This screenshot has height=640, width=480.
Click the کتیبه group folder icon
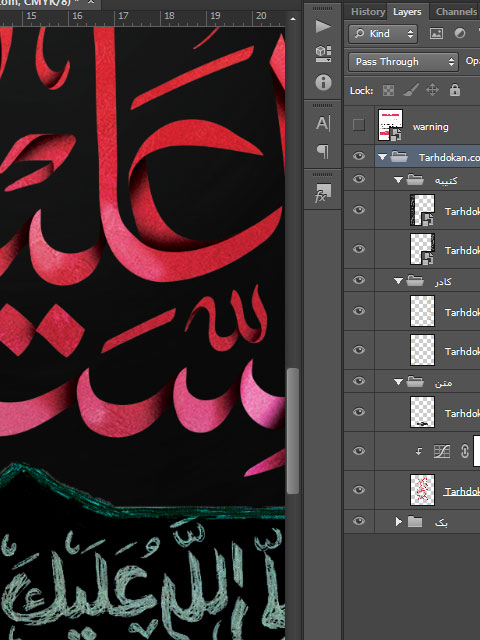pyautogui.click(x=415, y=180)
